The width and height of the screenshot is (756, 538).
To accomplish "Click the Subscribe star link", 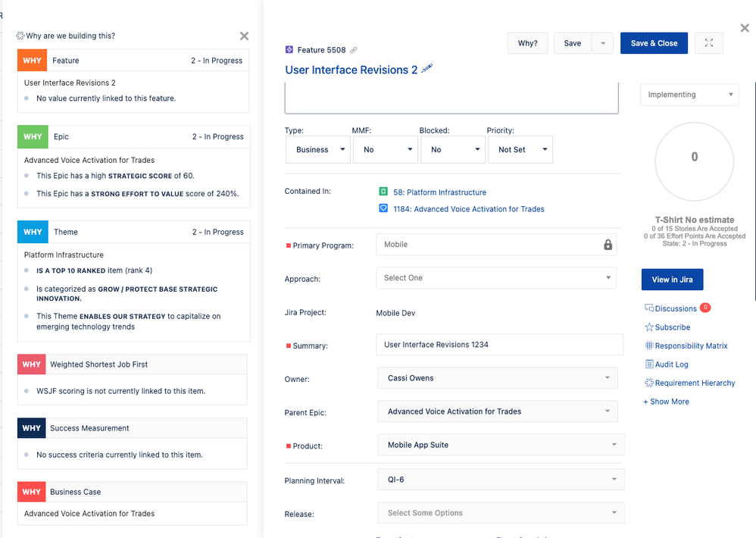I will 672,327.
